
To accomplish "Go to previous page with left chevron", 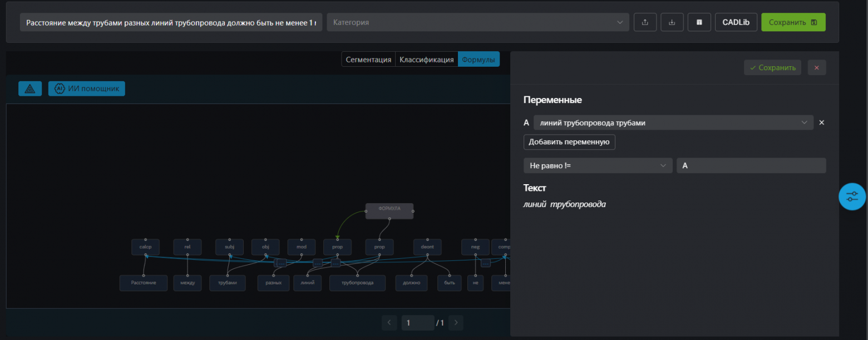I will (x=389, y=323).
